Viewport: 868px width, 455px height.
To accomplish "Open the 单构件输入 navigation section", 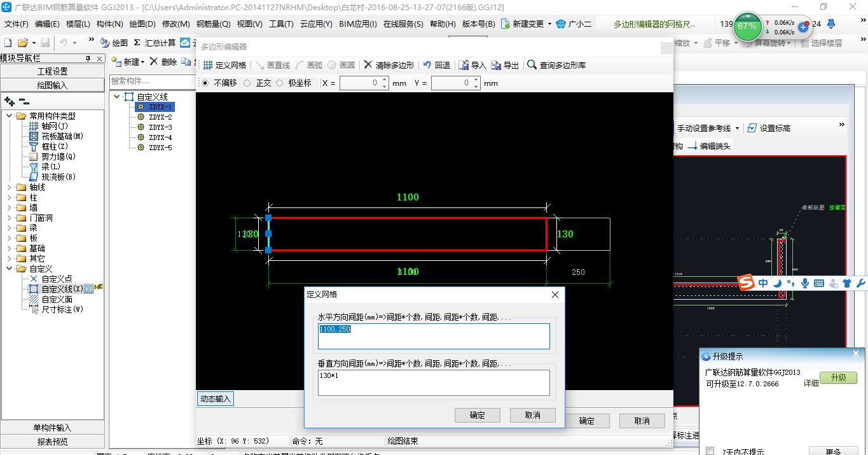I will click(52, 428).
